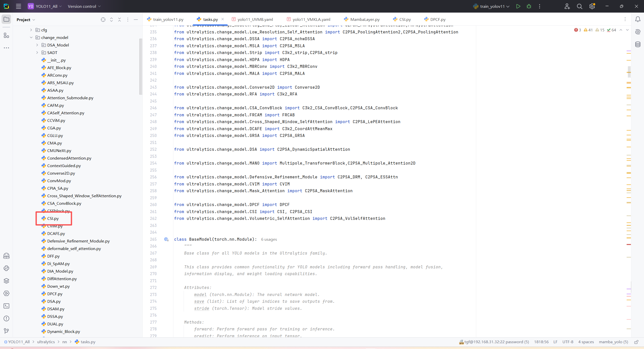Viewport: 644px width, 349px height.
Task: Click the Run button in toolbar
Action: 518,6
